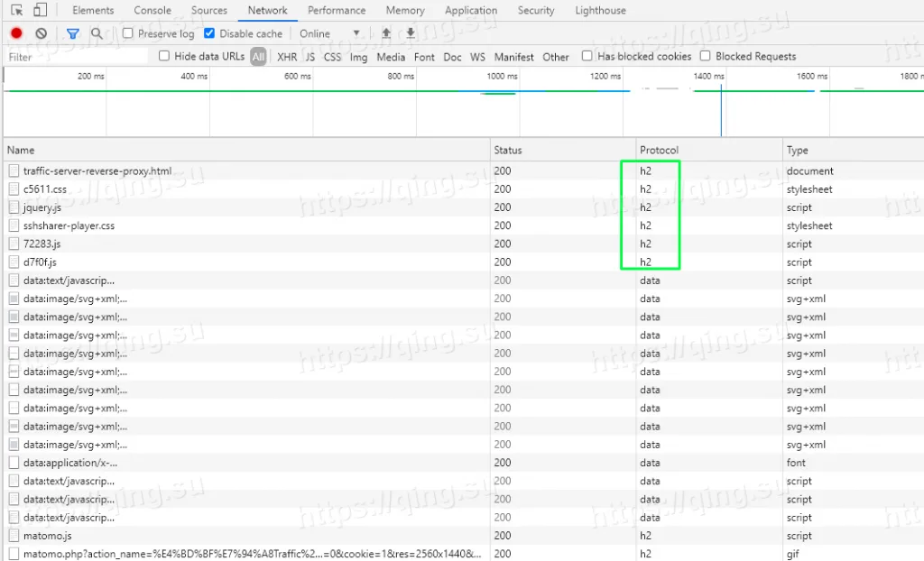Viewport: 924px width, 561px height.
Task: Switch to the Console tab
Action: pos(152,11)
